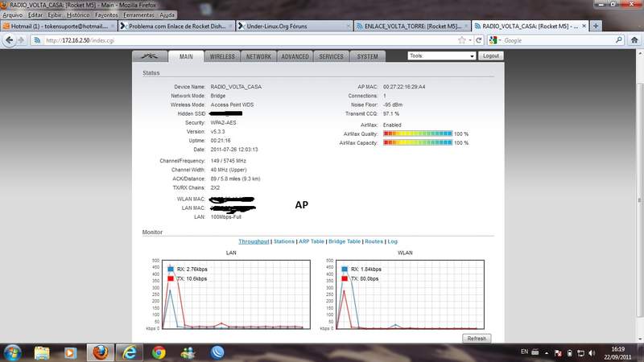Open the Favoritos menu

(x=106, y=14)
